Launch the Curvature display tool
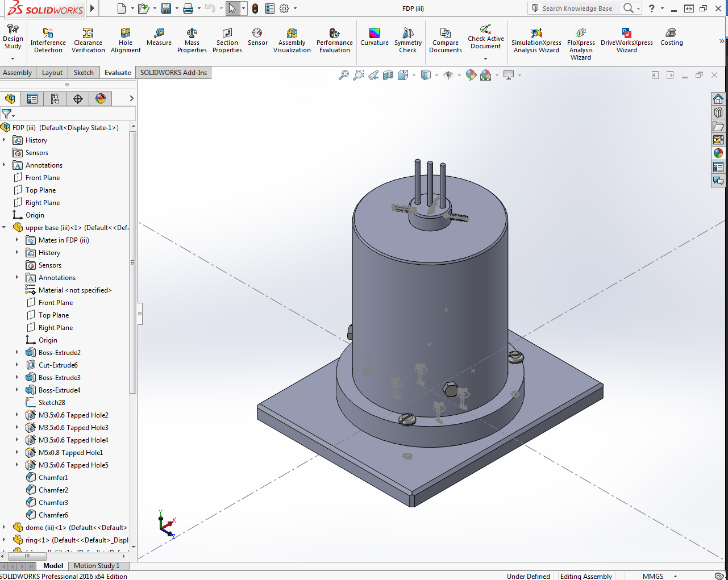This screenshot has height=580, width=728. [374, 36]
